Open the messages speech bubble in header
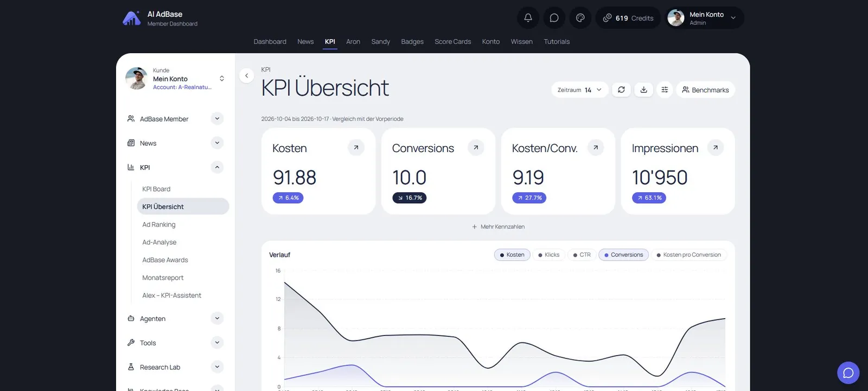The height and width of the screenshot is (391, 868). coord(554,18)
